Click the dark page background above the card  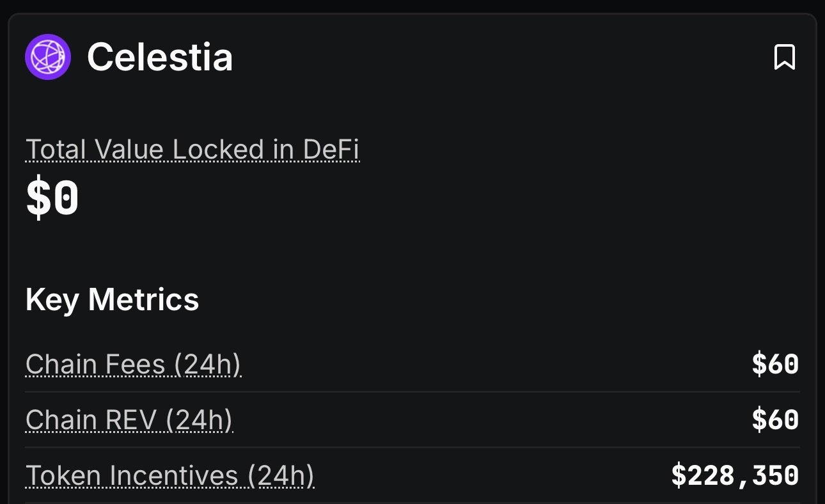[x=412, y=6]
